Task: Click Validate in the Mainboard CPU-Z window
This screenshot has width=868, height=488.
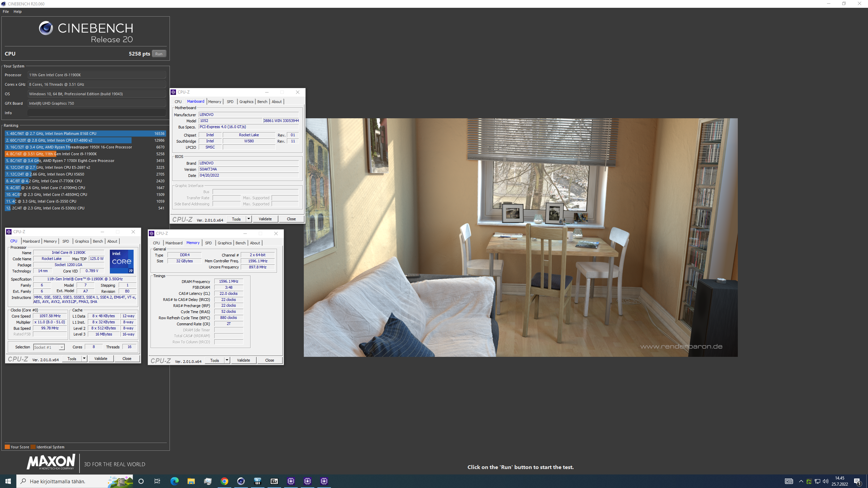Action: 265,219
